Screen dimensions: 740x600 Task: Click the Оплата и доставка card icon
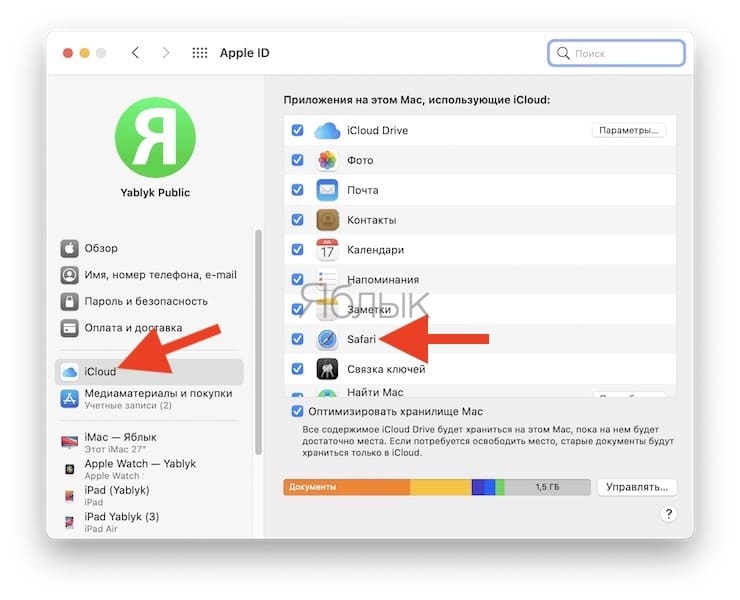(69, 328)
